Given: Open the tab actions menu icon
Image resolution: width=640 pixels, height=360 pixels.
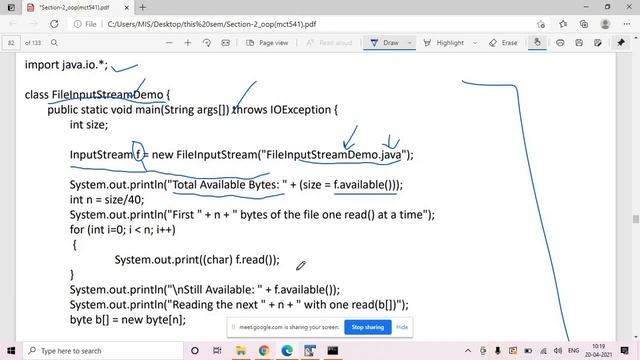Looking at the screenshot, I should (x=11, y=7).
